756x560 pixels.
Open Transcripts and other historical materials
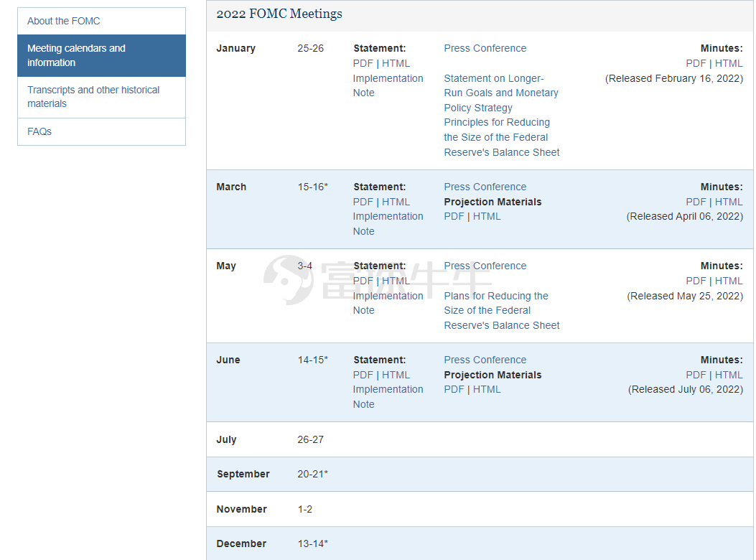point(101,97)
